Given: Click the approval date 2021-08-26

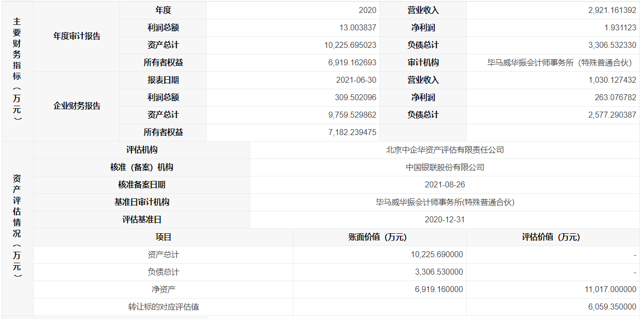Looking at the screenshot, I should [445, 185].
